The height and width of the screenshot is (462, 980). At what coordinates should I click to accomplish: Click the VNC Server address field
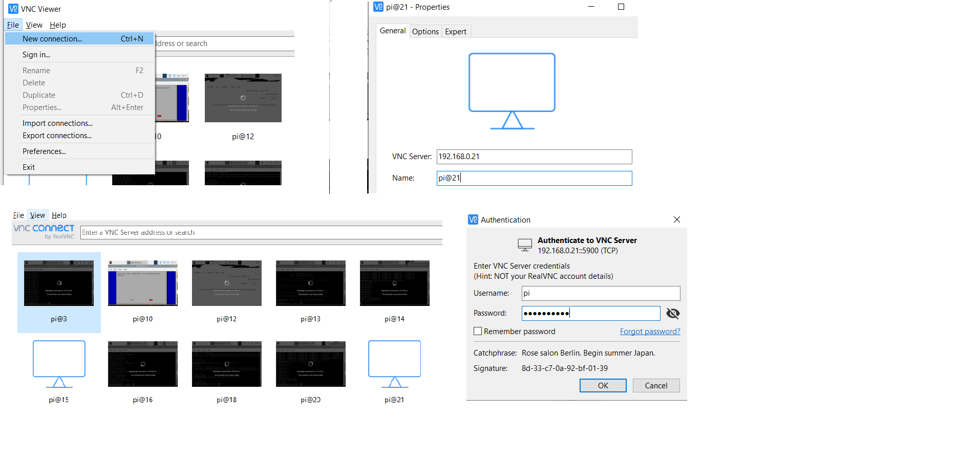click(534, 157)
